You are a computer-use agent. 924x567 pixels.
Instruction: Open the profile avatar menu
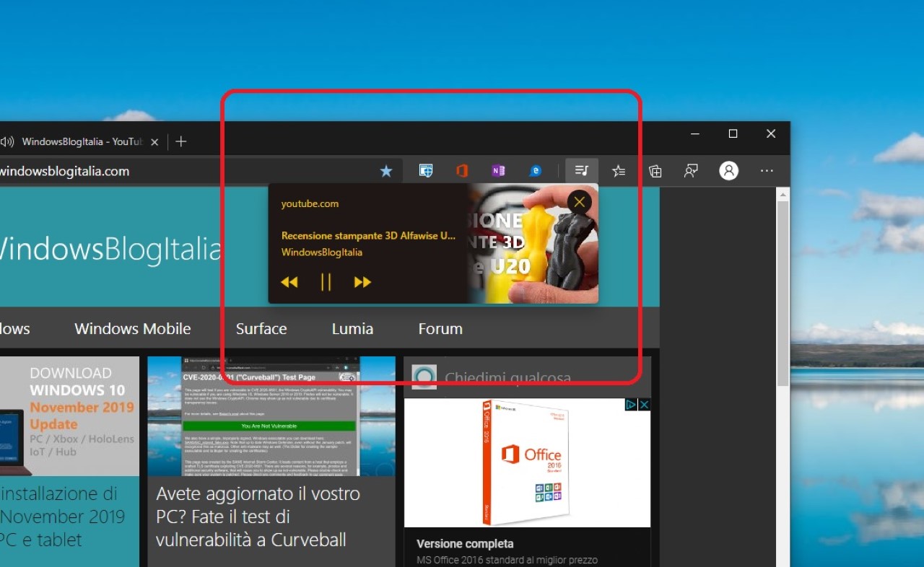729,171
